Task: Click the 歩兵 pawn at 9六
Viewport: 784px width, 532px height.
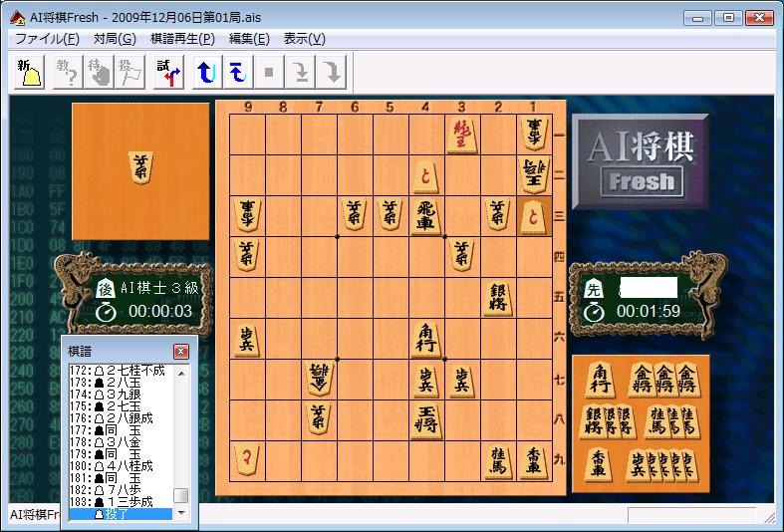Action: pyautogui.click(x=247, y=340)
